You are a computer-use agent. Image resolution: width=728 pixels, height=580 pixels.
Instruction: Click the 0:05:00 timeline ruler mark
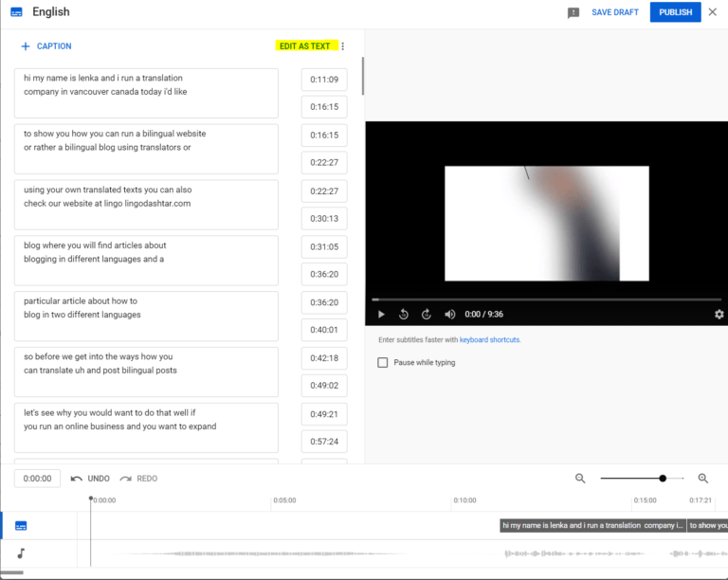284,500
